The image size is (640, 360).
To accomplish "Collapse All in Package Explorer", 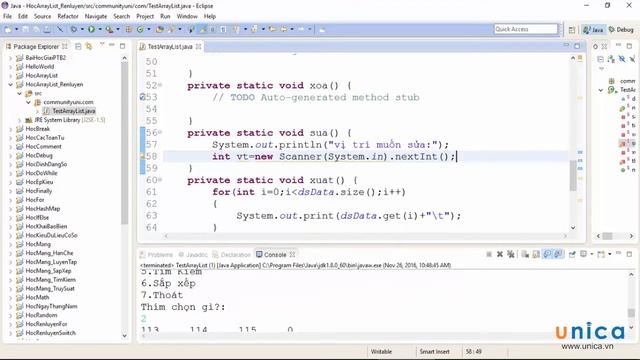I will click(78, 47).
